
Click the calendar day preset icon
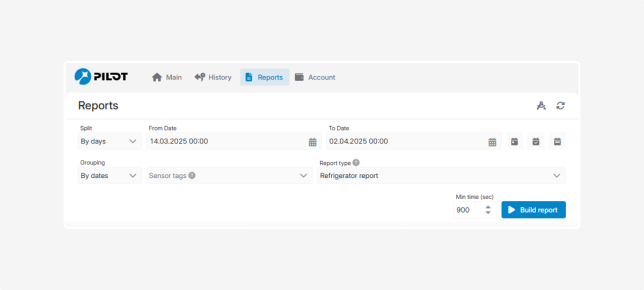pos(514,141)
